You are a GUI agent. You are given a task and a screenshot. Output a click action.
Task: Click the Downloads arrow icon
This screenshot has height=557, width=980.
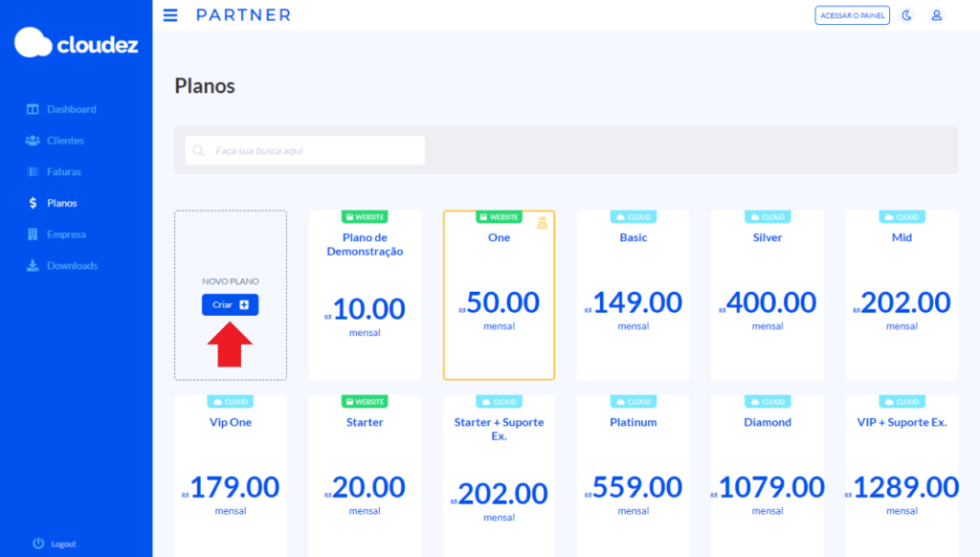pos(33,266)
